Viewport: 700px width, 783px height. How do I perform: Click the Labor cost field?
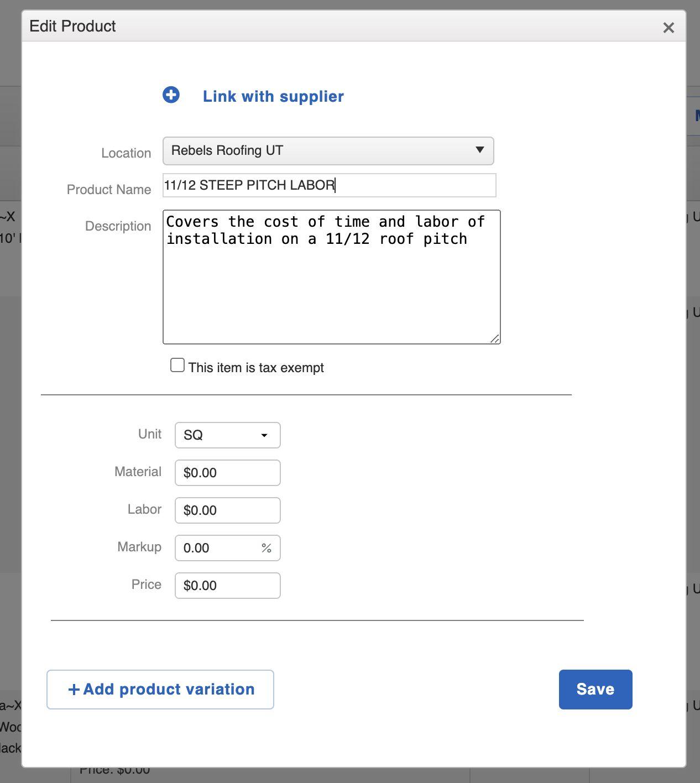(227, 510)
